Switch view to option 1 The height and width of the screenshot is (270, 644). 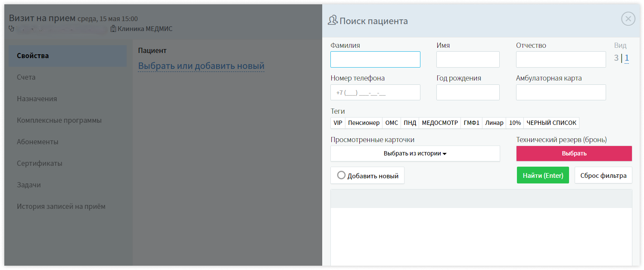(627, 58)
